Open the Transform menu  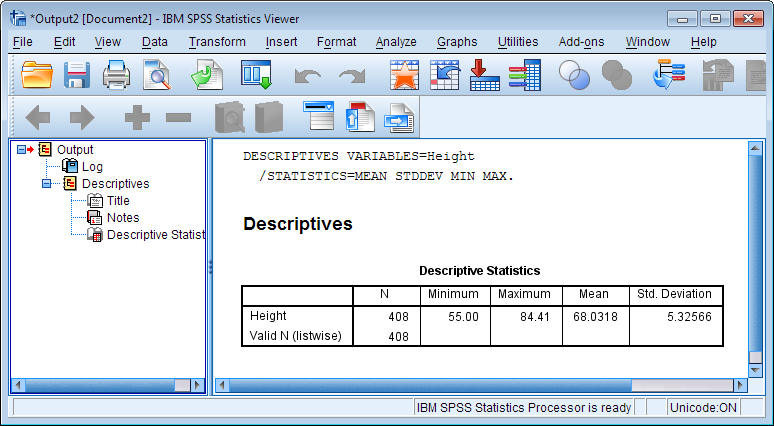(217, 42)
